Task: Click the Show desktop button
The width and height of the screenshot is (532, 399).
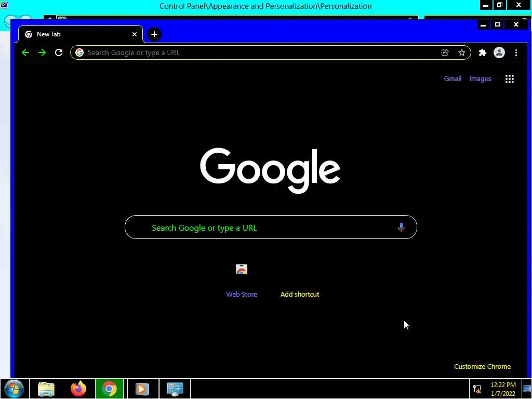Action: tap(527, 389)
